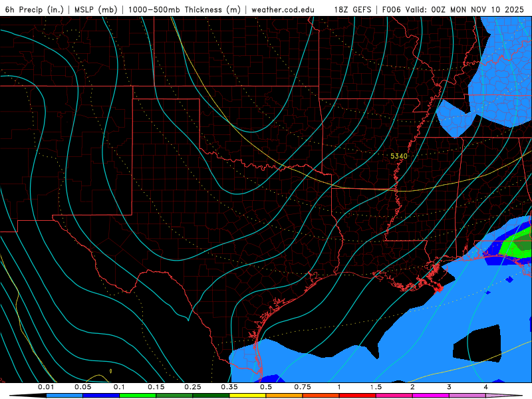Screen dimensions: 532x399
Task: Select the pink 1.5–2 legend swatch
Action: point(394,396)
